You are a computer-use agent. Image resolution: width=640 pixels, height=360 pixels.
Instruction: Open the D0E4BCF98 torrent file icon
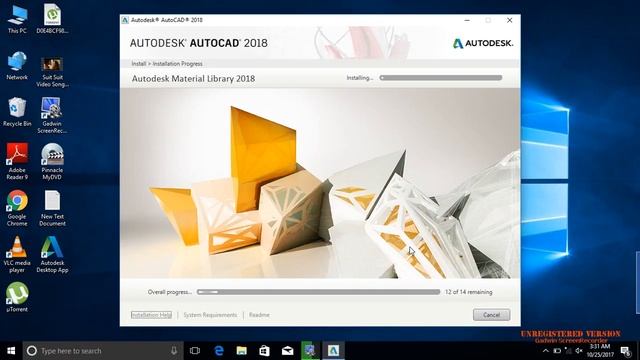pyautogui.click(x=52, y=19)
